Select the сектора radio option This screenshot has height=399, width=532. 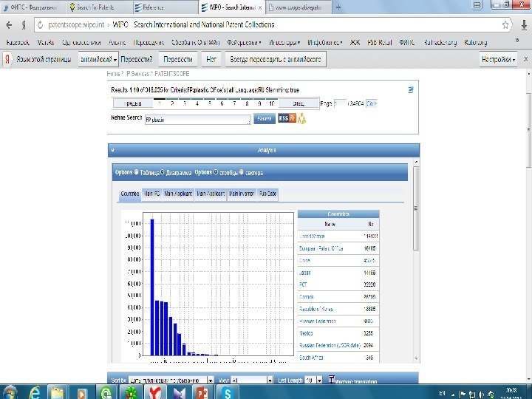point(241,172)
